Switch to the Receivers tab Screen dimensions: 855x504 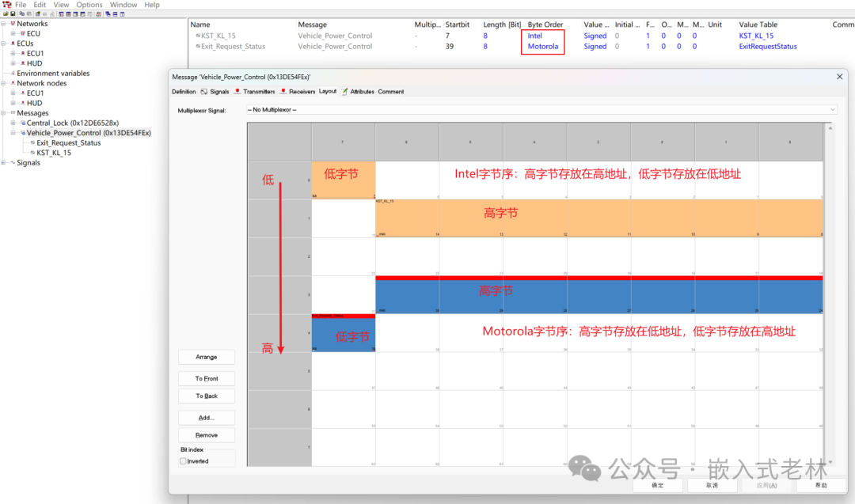[x=297, y=92]
